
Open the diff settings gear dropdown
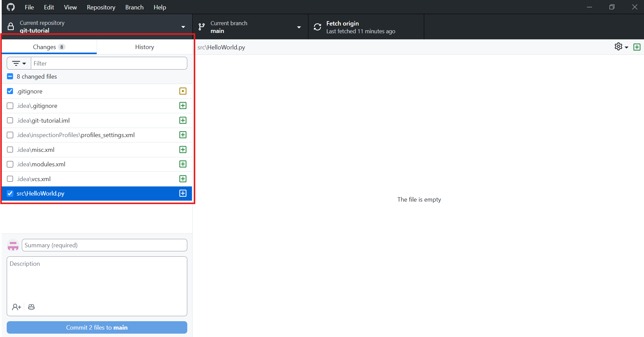point(621,47)
